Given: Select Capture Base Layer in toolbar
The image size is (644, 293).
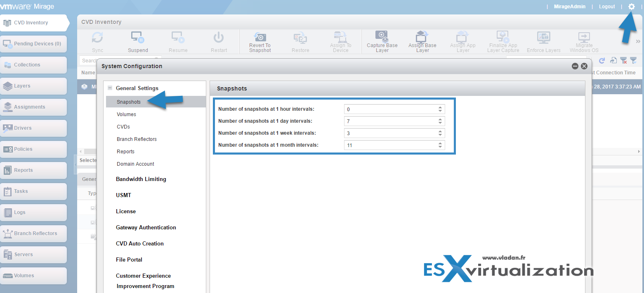Looking at the screenshot, I should 382,42.
